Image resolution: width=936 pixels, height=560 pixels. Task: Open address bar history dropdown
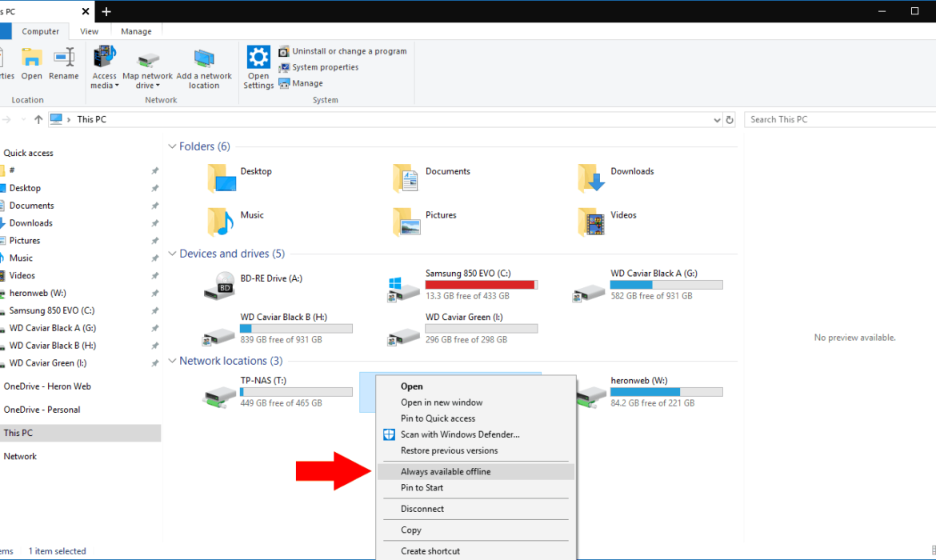tap(717, 119)
